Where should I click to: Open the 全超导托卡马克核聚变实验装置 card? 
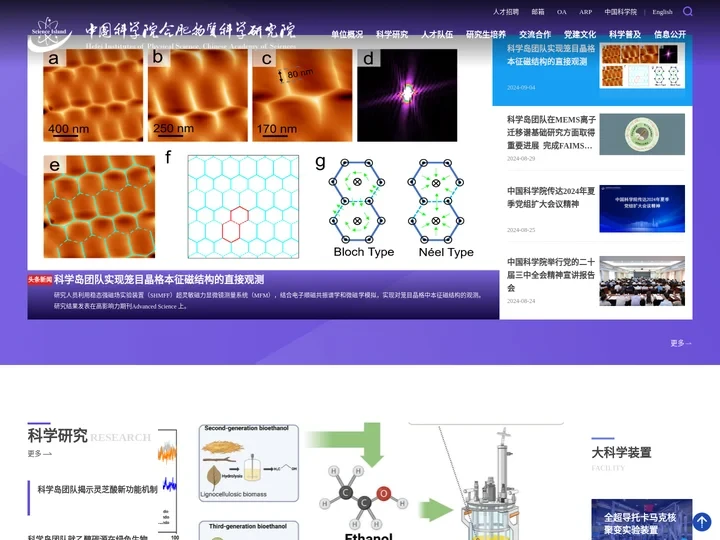[x=641, y=519]
